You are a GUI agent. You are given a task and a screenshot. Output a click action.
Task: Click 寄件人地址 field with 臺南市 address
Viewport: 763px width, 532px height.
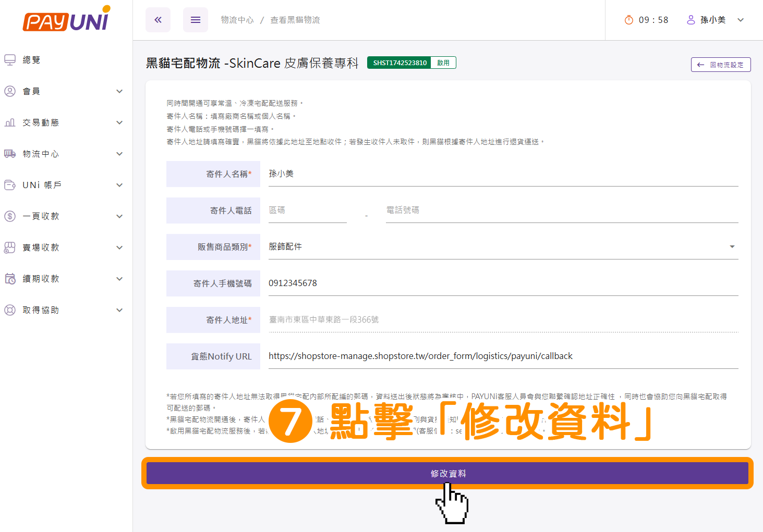(503, 319)
